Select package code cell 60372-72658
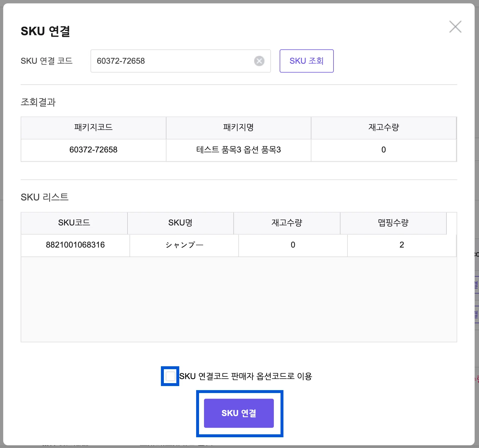479x448 pixels. 93,150
